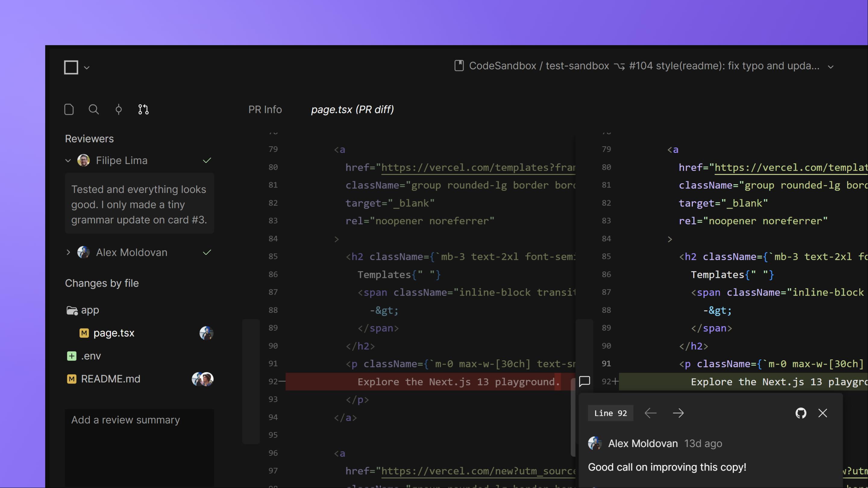This screenshot has height=488, width=868.
Task: Click the page.tsx file in changes
Action: (x=113, y=333)
